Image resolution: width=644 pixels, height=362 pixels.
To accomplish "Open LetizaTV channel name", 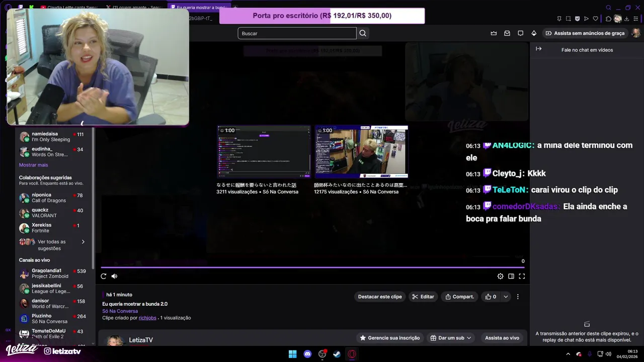I will click(x=141, y=340).
